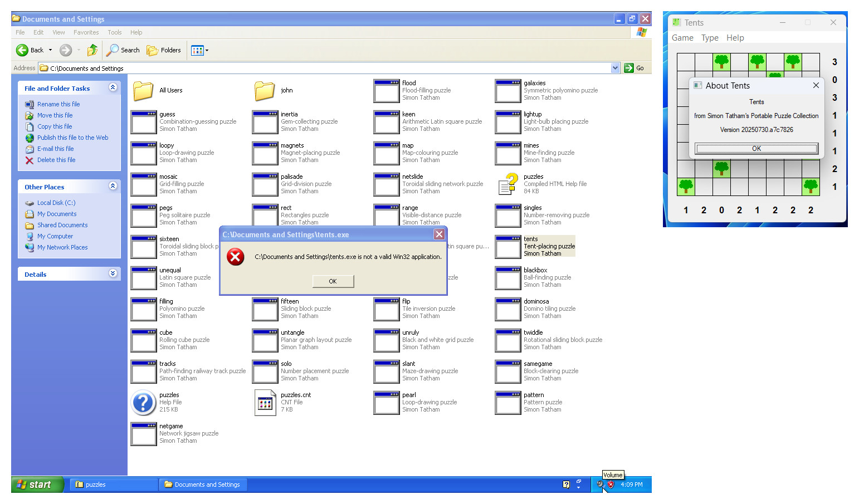Image resolution: width=859 pixels, height=504 pixels.
Task: Open the Type menu in Tents
Action: (x=710, y=38)
